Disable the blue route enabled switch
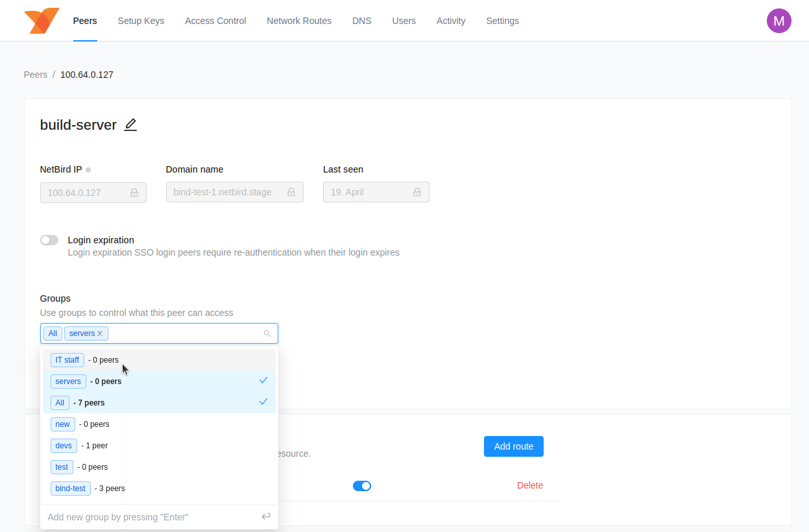Screen dimensions: 809x532 pos(361,486)
